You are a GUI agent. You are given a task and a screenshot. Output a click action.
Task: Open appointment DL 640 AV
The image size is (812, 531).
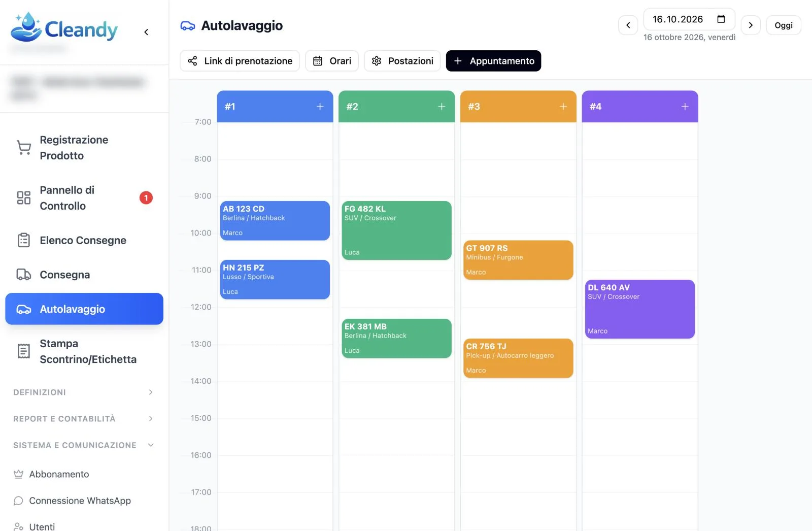click(x=640, y=309)
